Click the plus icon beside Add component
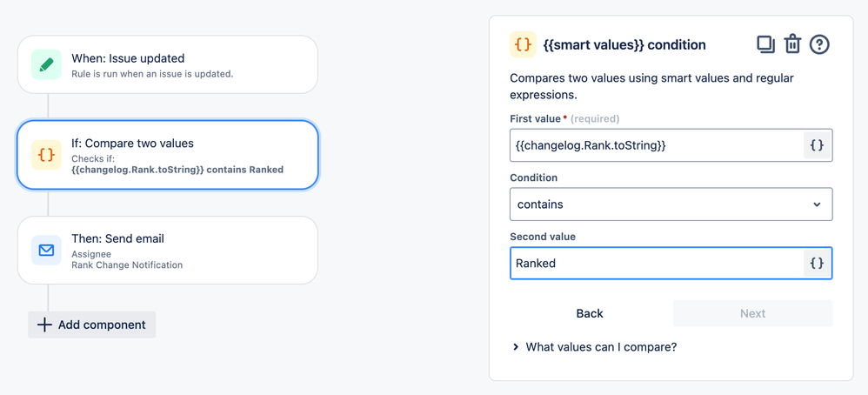The image size is (868, 395). [x=44, y=325]
